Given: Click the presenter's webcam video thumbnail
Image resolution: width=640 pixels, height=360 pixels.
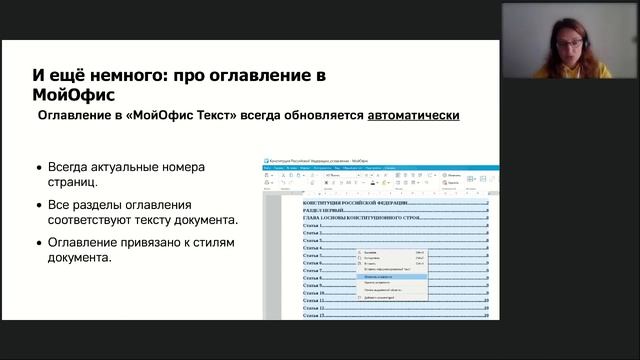Looking at the screenshot, I should 569,41.
